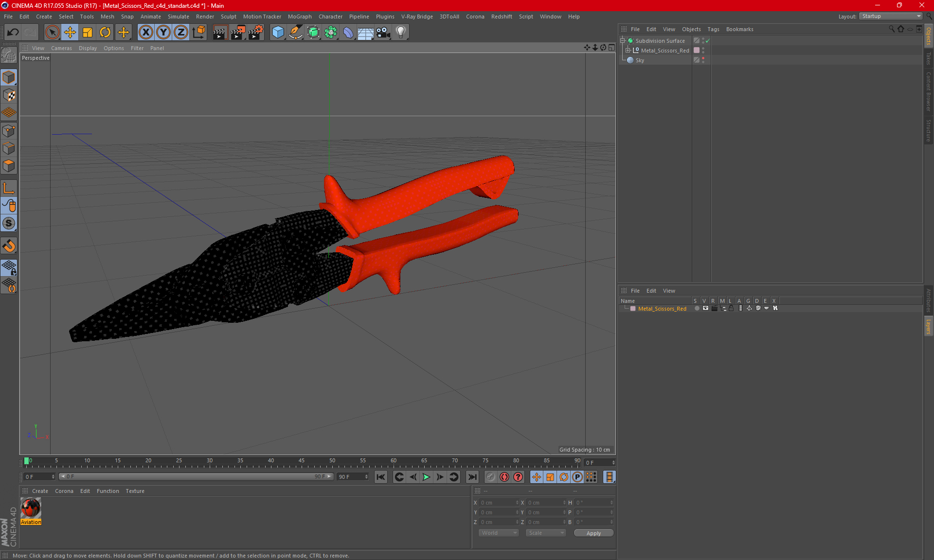
Task: Open the Layout dropdown
Action: [x=891, y=16]
